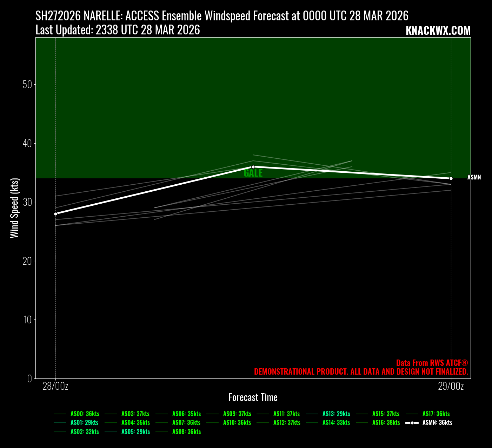The width and height of the screenshot is (492, 448).
Task: Click the ASMN mean marker at 28/00z
Action: 55,214
